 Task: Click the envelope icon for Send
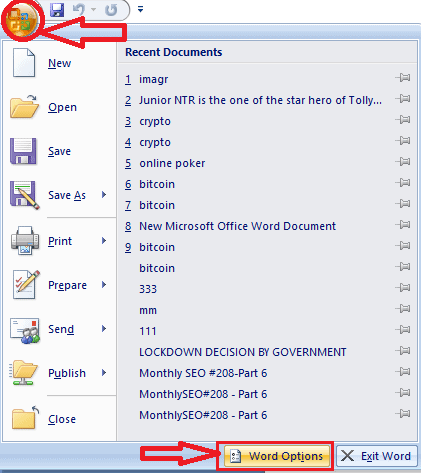[25, 330]
